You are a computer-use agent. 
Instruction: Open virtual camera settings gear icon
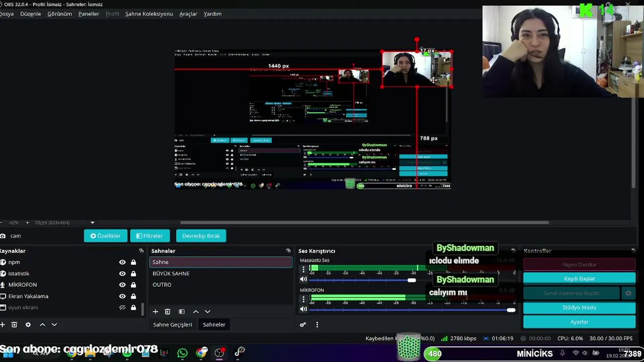tap(628, 293)
